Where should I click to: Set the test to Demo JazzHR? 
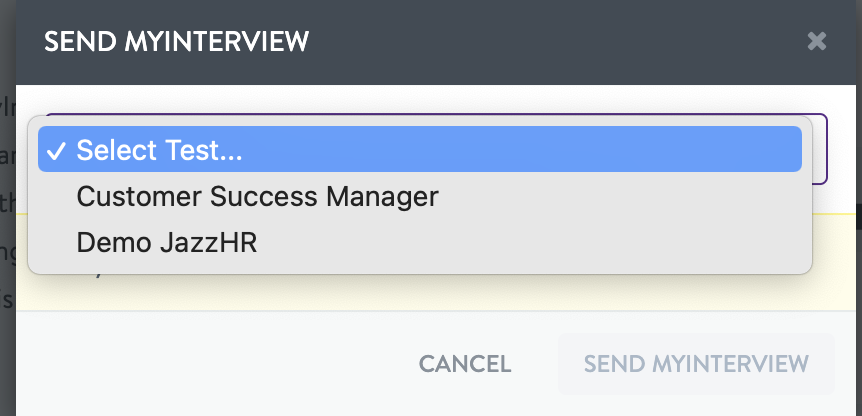tap(166, 242)
